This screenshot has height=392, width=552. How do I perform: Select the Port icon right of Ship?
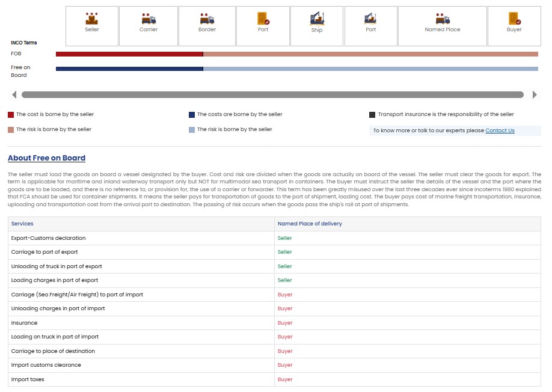pos(370,19)
